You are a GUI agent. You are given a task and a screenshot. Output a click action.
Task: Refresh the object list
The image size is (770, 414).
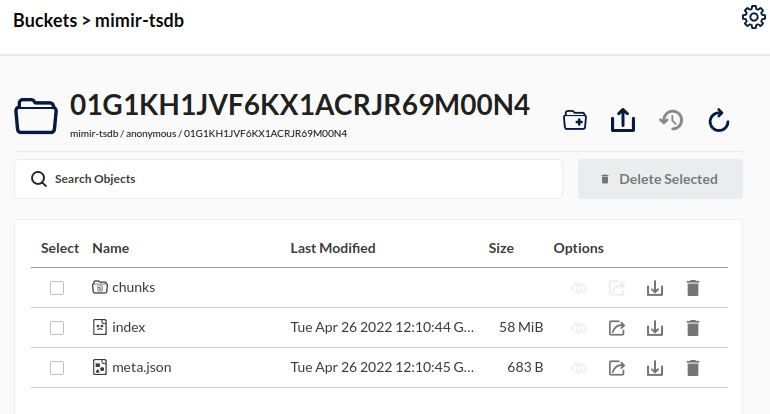point(719,121)
